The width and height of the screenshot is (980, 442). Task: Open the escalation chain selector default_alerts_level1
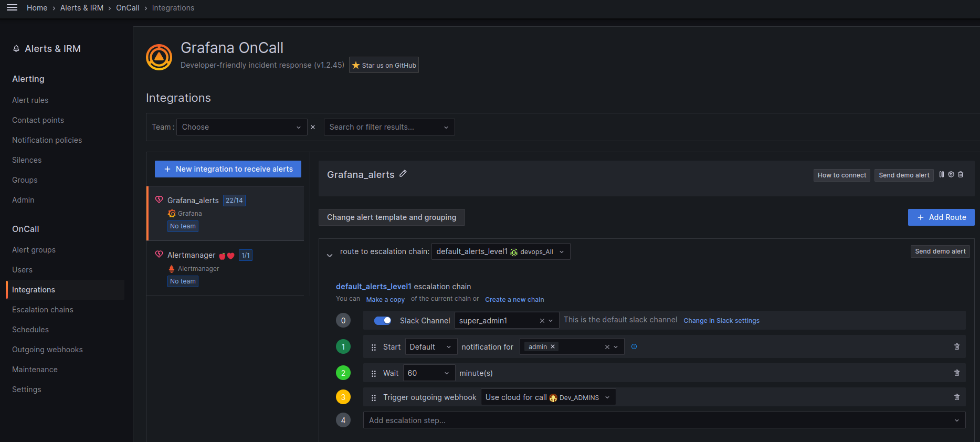(501, 251)
